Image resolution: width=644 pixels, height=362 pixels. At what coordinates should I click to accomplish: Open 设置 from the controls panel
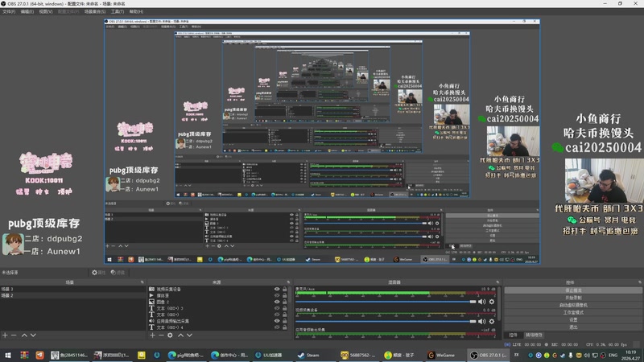573,319
